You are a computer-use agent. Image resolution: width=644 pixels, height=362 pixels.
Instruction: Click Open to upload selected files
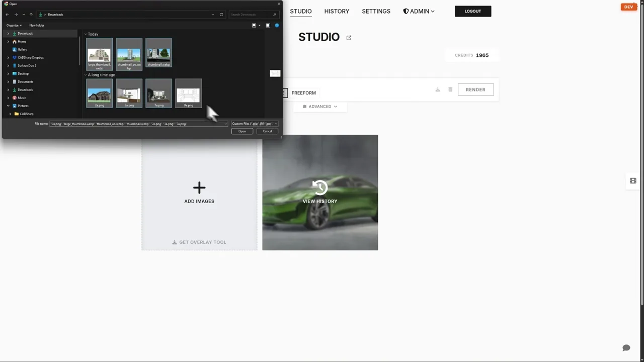coord(242,131)
